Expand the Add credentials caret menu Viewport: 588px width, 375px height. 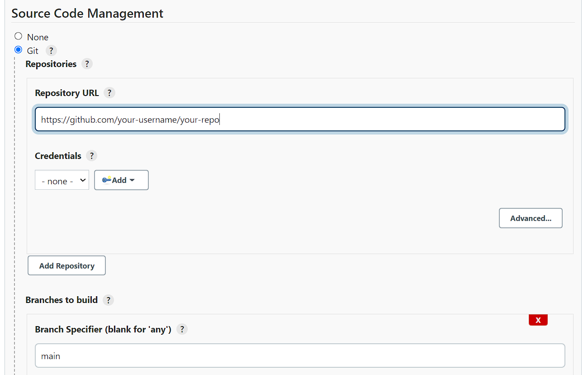pyautogui.click(x=132, y=180)
